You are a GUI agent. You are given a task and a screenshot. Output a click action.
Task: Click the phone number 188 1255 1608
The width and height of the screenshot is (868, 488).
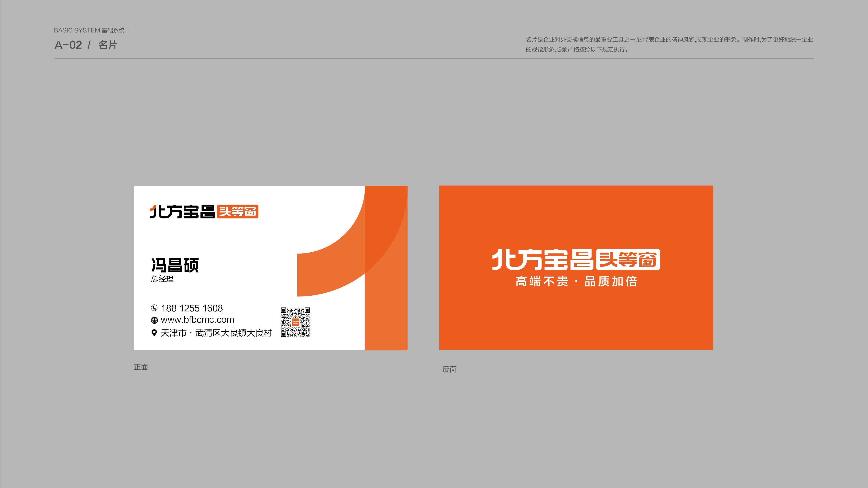click(x=192, y=307)
